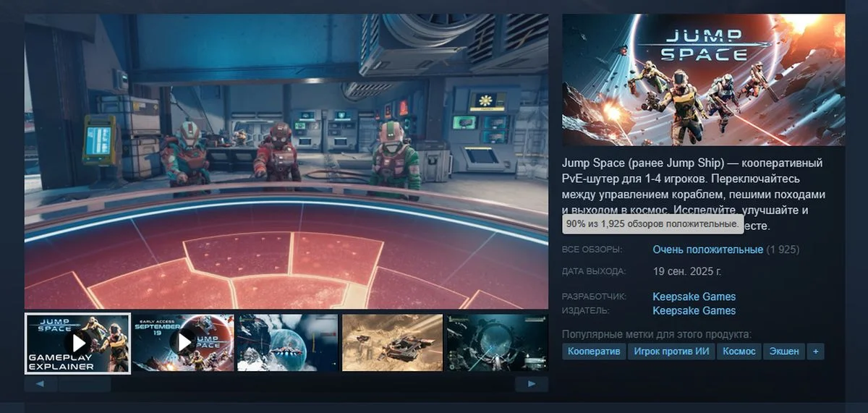Image resolution: width=868 pixels, height=413 pixels.
Task: Click the Jump Space header capsule image
Action: [704, 80]
